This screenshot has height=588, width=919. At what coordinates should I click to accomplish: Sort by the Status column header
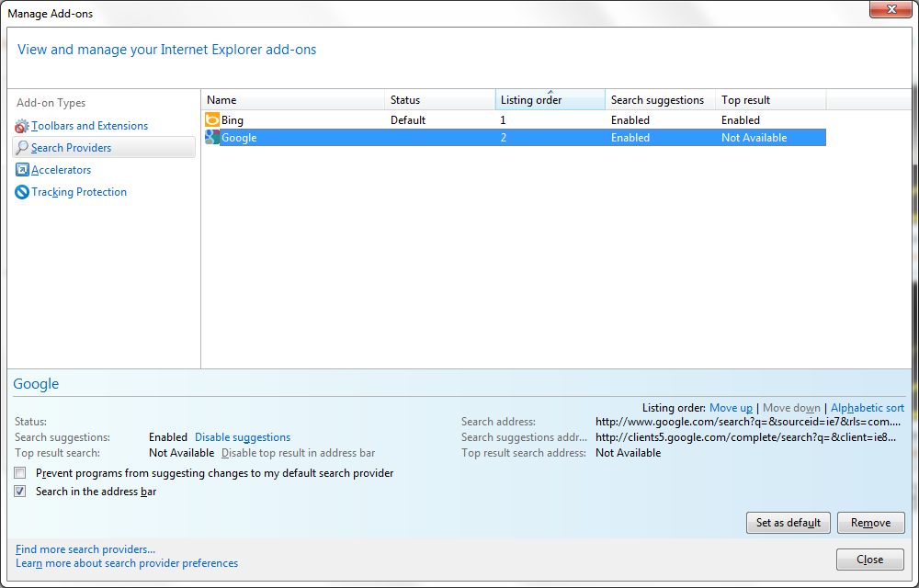[440, 100]
